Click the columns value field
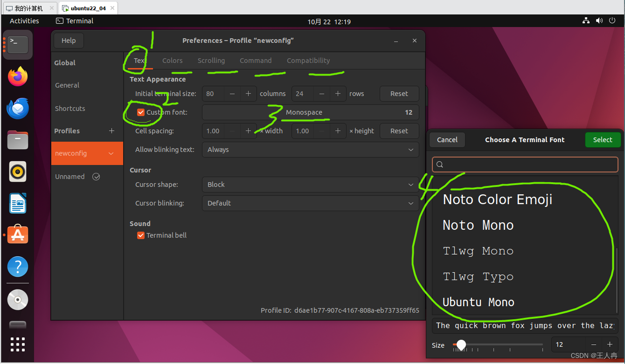625x364 pixels. click(x=213, y=94)
